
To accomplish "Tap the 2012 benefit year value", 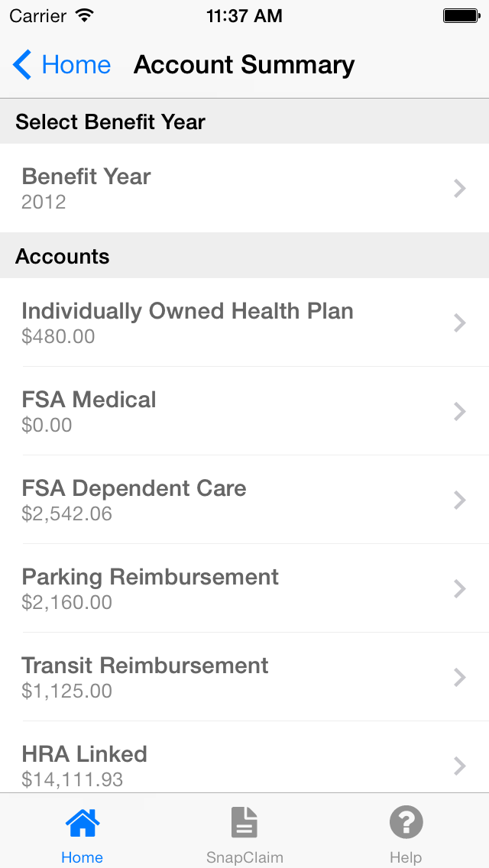I will (44, 202).
